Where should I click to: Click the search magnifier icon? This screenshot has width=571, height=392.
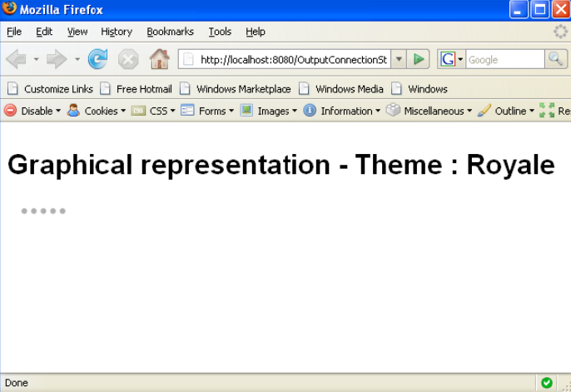[x=556, y=59]
